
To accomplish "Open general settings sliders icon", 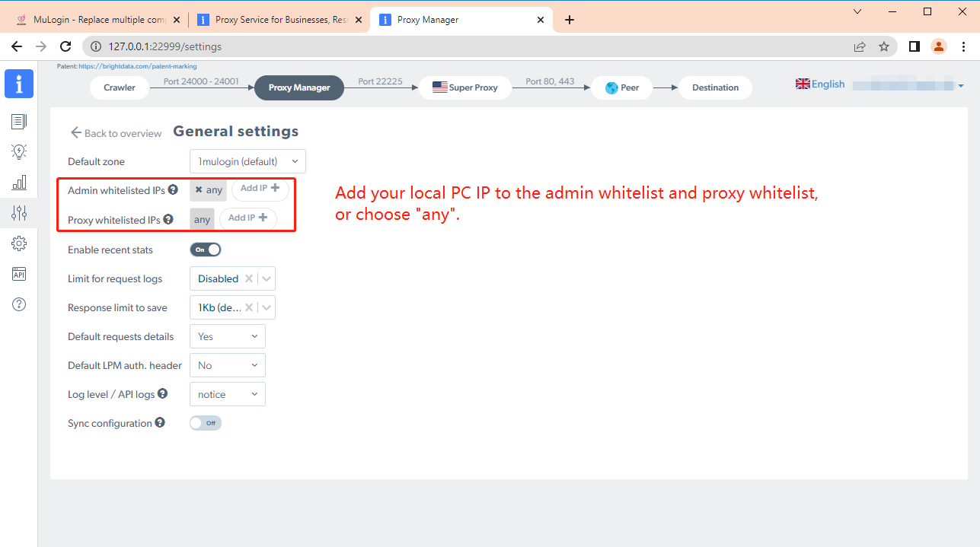I will pyautogui.click(x=19, y=213).
